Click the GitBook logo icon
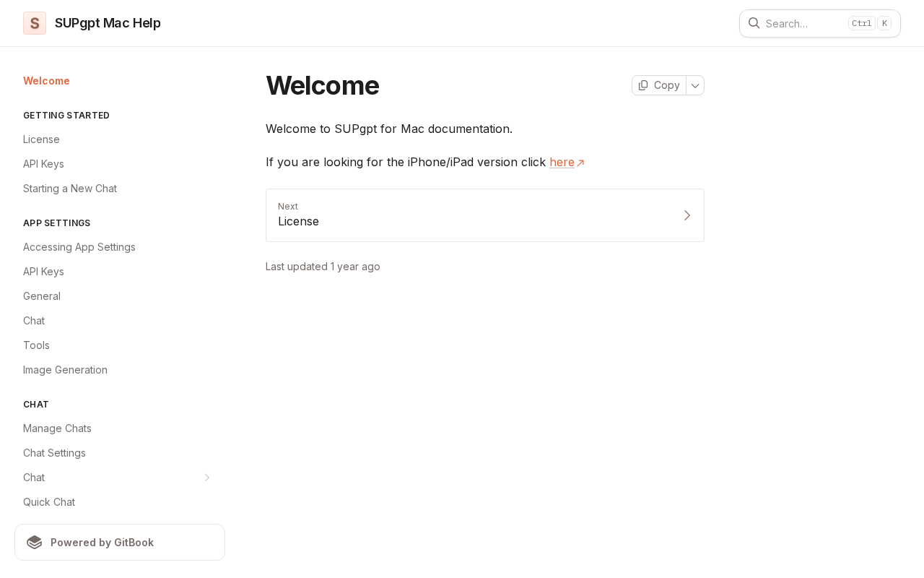Image resolution: width=924 pixels, height=578 pixels. [35, 542]
